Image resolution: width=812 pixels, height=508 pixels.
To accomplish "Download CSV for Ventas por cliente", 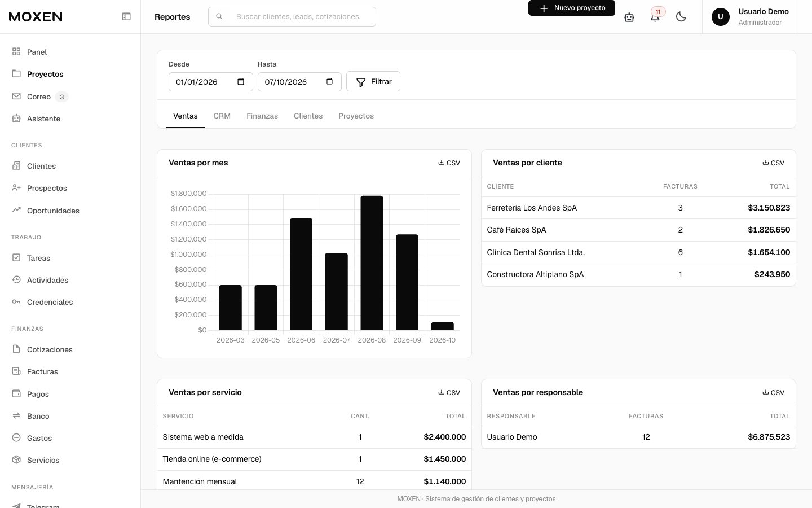I will tap(774, 163).
